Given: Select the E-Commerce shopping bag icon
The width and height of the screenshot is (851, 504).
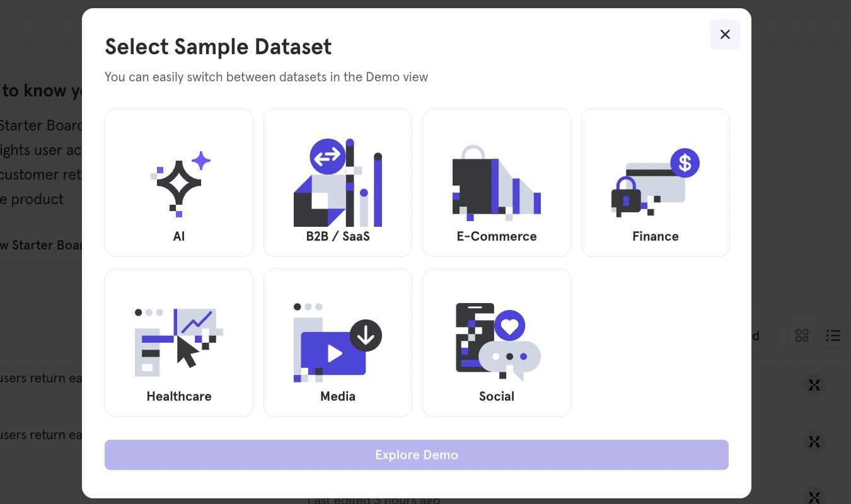Looking at the screenshot, I should point(496,183).
